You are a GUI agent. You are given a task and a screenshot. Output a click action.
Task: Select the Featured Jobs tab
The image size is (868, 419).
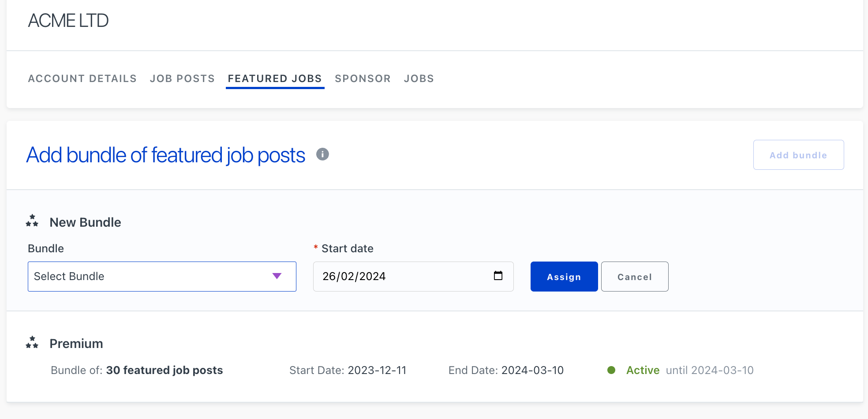[275, 79]
